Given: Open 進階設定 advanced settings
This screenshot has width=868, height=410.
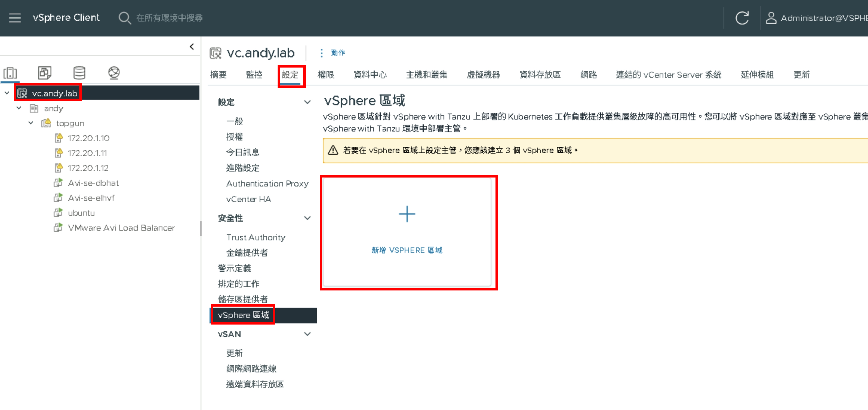Looking at the screenshot, I should tap(243, 168).
